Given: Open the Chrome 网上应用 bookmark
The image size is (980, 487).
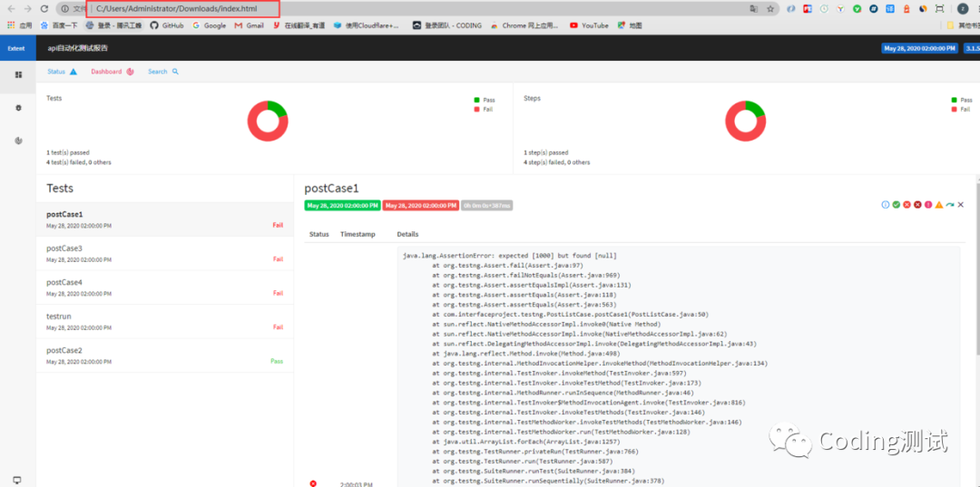Looking at the screenshot, I should [525, 25].
